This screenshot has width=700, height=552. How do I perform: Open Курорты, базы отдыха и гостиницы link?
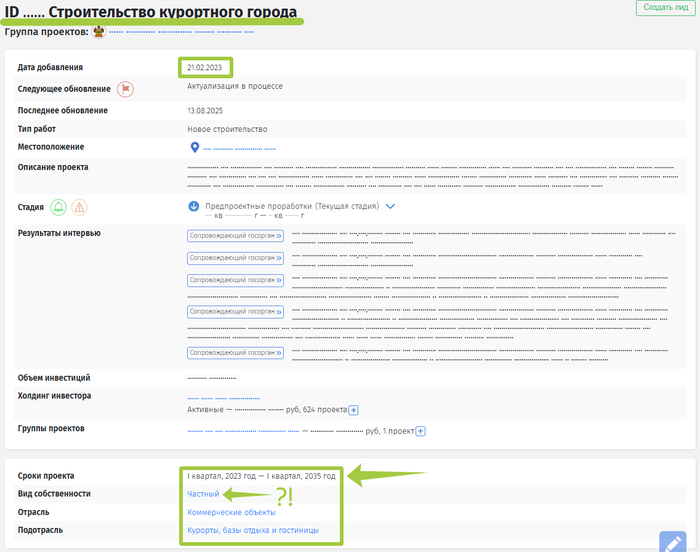pos(253,530)
